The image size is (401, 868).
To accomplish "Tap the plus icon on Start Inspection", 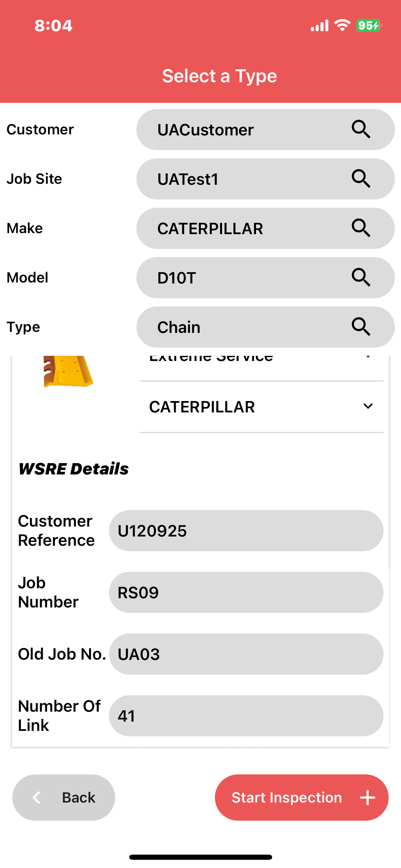I will [x=367, y=797].
